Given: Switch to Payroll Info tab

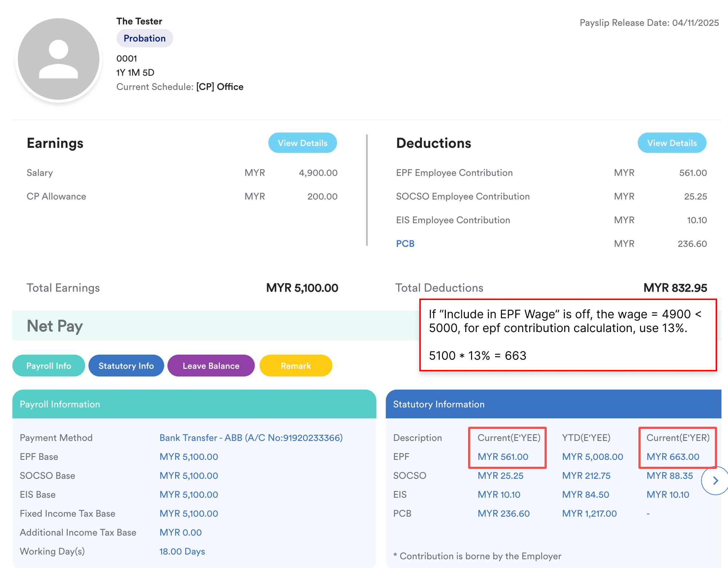Looking at the screenshot, I should click(x=49, y=366).
